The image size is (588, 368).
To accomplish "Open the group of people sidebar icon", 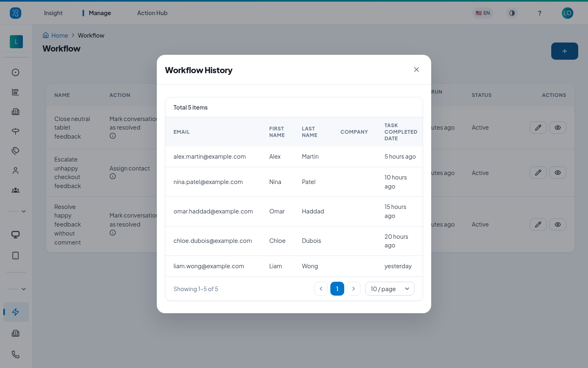I will 16,190.
